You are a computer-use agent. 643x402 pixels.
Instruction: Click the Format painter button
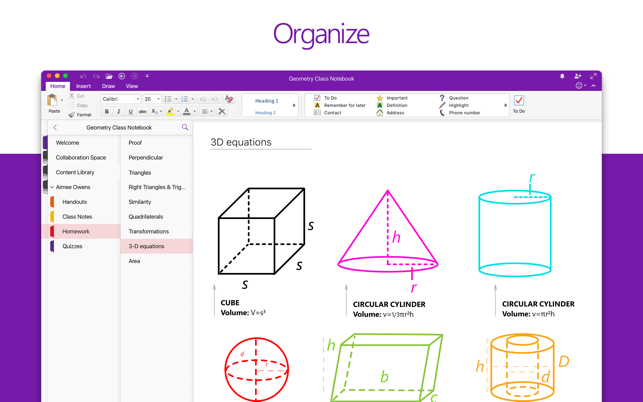click(80, 115)
